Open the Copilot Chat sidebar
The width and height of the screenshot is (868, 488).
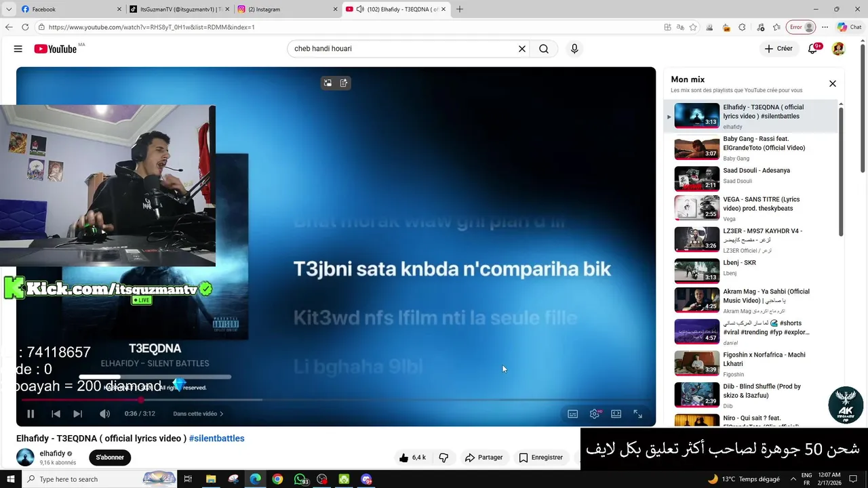[849, 27]
